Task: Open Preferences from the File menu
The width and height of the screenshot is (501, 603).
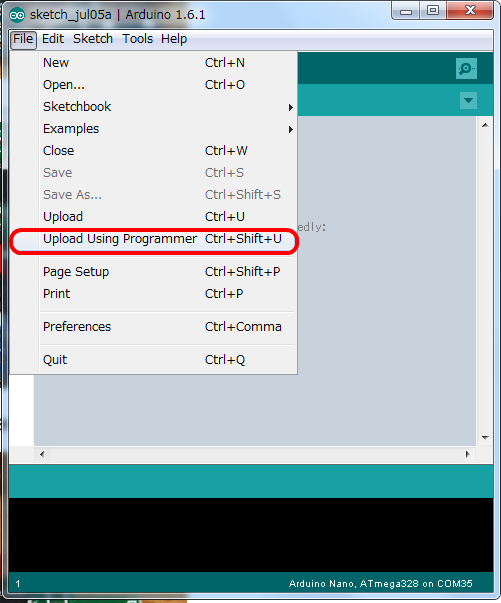Action: click(x=154, y=327)
